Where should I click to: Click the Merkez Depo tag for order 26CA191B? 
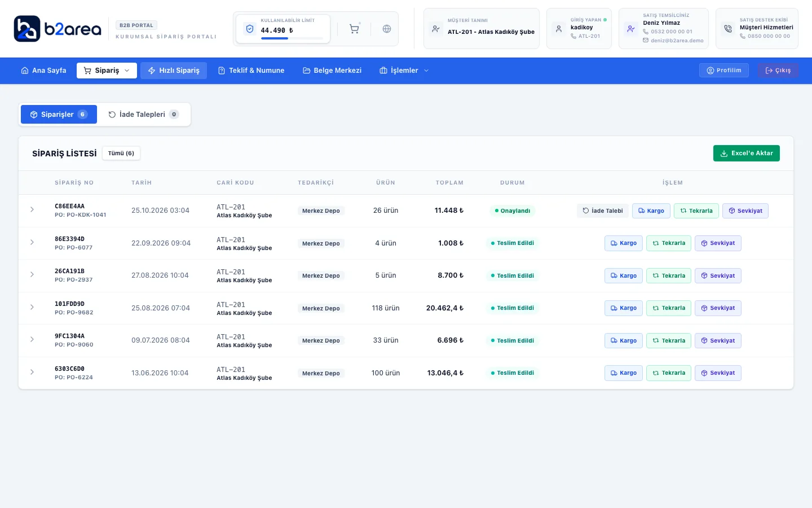tap(321, 276)
